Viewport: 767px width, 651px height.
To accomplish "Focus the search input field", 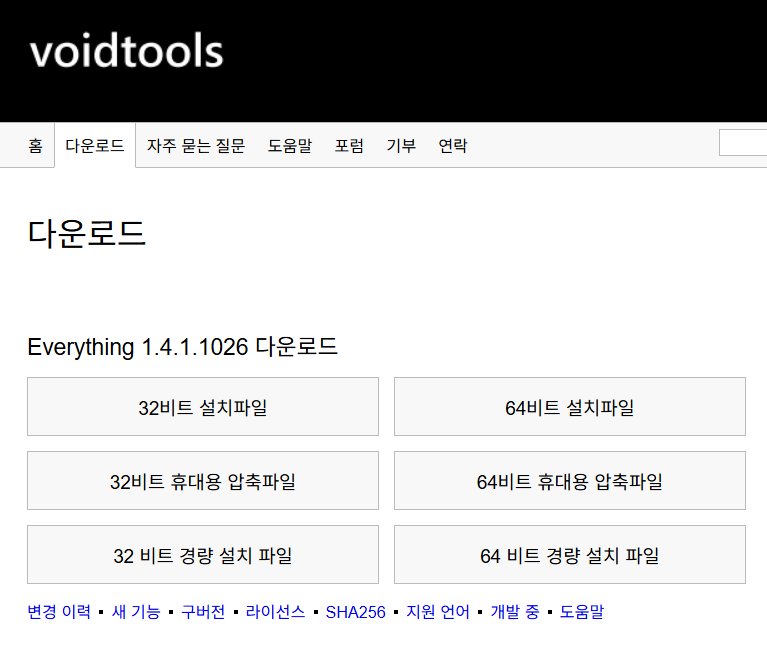I will tap(743, 143).
